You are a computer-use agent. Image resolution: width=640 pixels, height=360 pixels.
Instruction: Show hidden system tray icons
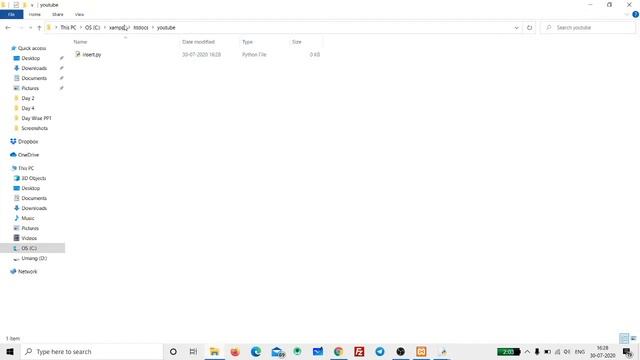[527, 351]
